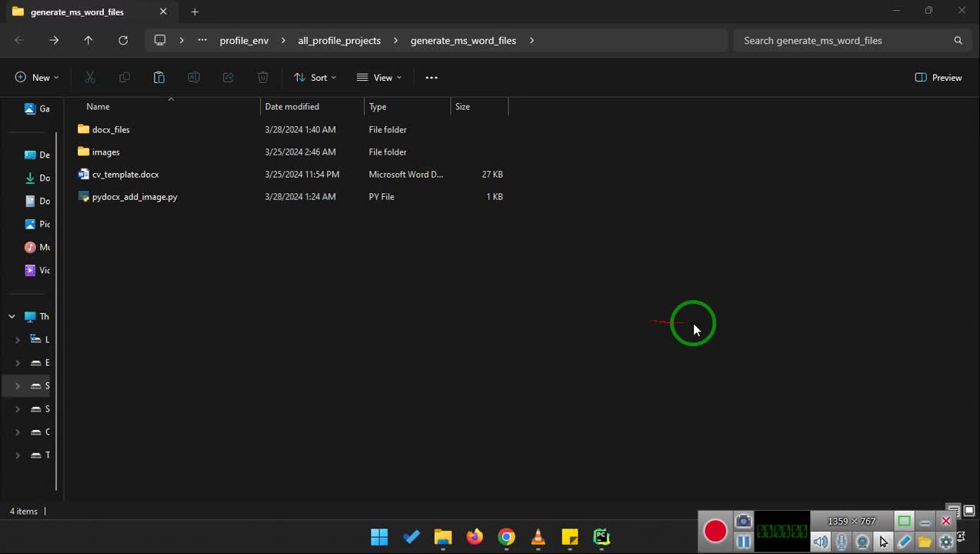Open the New item dropdown

[37, 78]
